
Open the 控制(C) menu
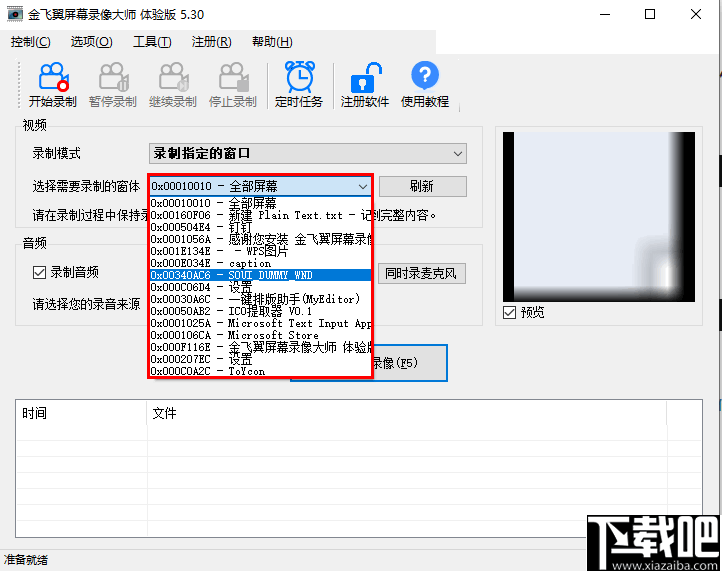click(x=30, y=42)
